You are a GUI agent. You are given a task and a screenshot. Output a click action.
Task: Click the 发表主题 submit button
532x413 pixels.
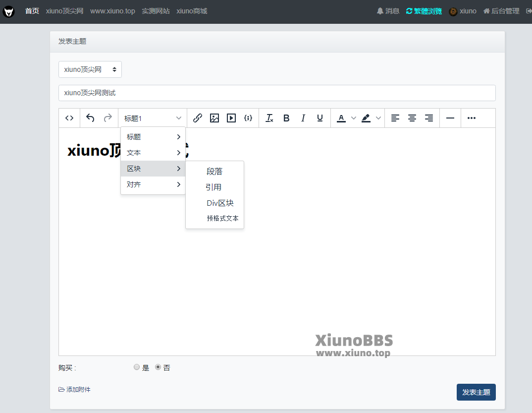pyautogui.click(x=476, y=392)
